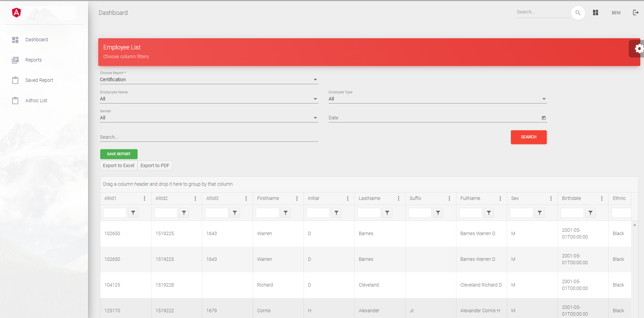Image resolution: width=644 pixels, height=318 pixels.
Task: Open Suffix column menu
Action: coord(449,199)
